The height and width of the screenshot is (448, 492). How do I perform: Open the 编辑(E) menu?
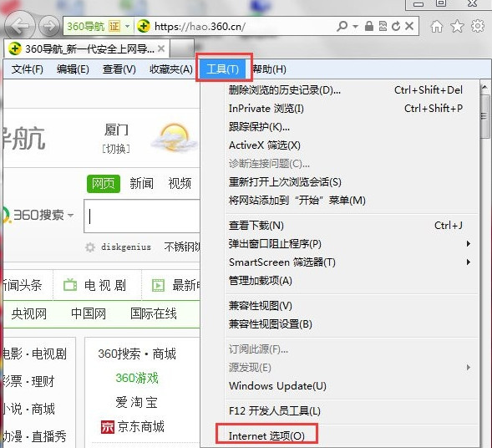coord(73,69)
